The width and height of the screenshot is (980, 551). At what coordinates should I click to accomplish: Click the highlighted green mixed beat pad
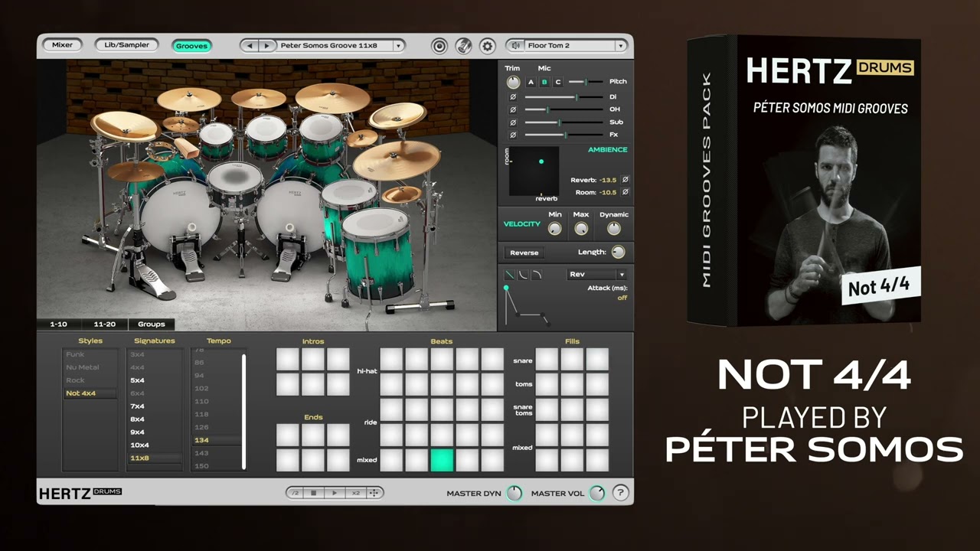coord(442,460)
